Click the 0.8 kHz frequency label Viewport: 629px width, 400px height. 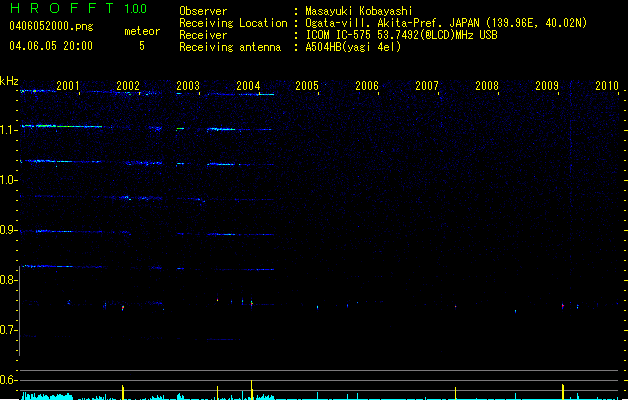[x=9, y=280]
